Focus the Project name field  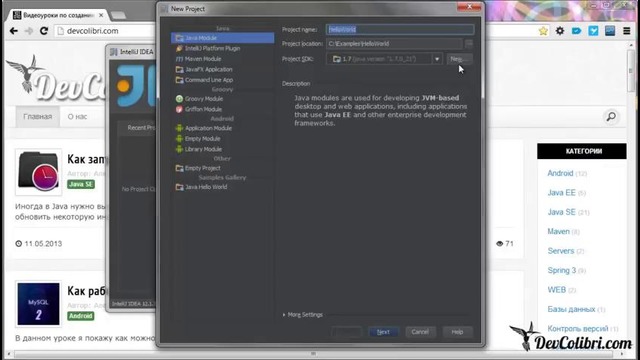point(400,29)
